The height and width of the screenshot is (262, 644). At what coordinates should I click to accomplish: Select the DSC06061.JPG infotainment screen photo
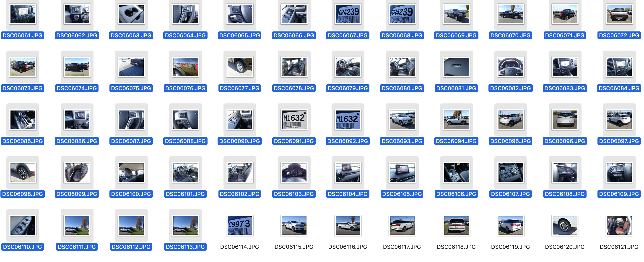click(23, 14)
